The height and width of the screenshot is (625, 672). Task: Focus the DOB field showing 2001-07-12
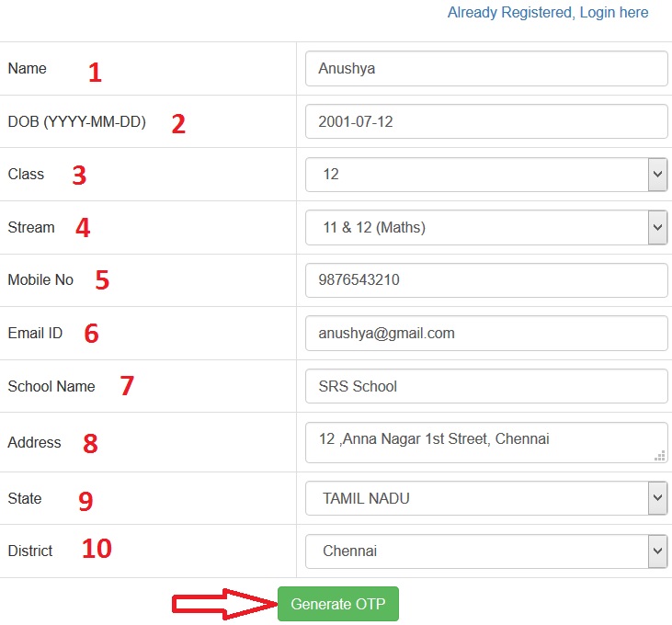pyautogui.click(x=485, y=121)
